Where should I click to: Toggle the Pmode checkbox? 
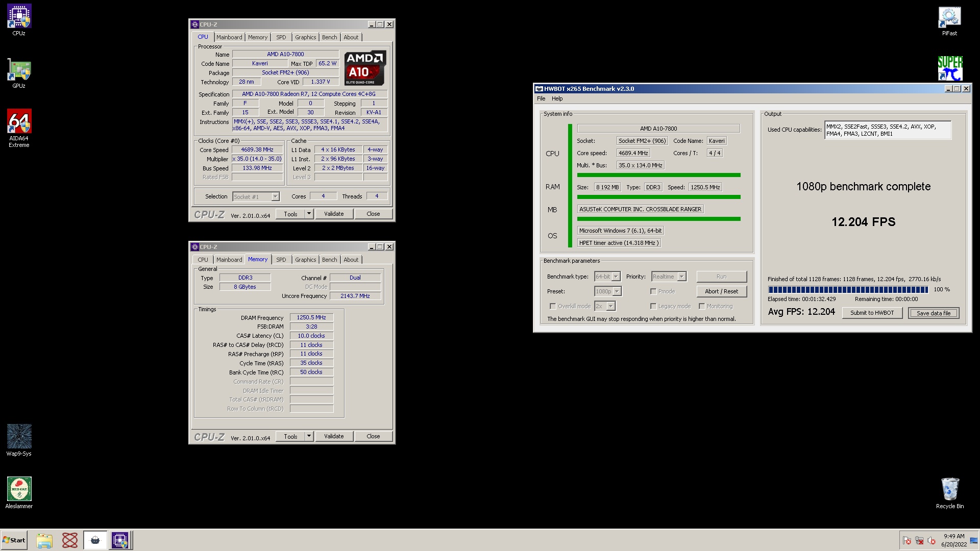[653, 291]
